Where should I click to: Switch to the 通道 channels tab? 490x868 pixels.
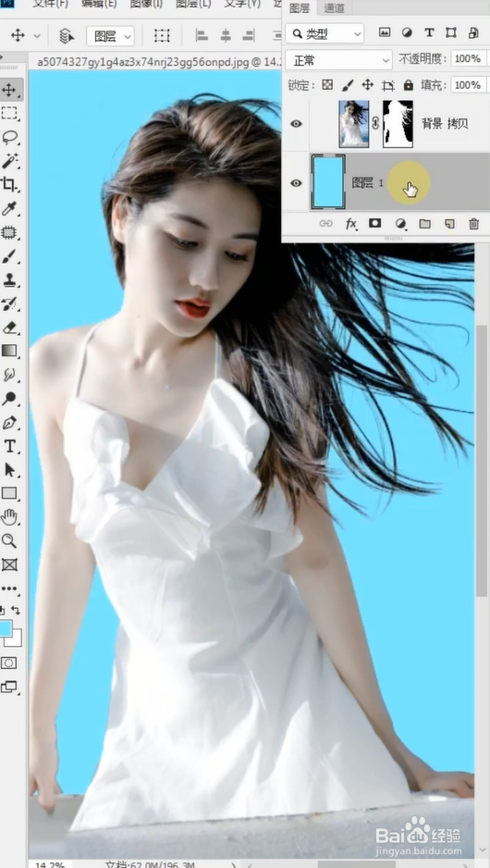[334, 8]
